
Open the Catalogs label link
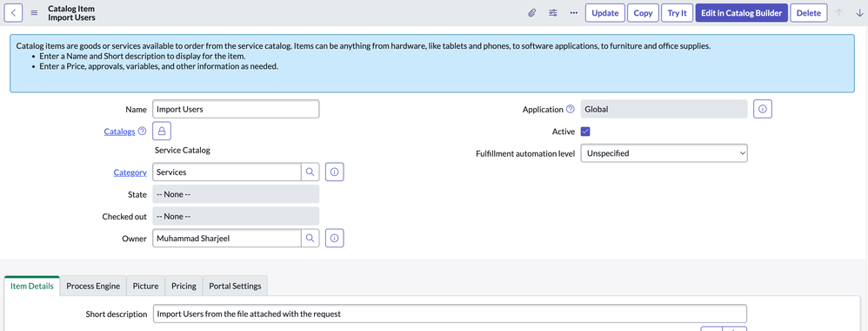point(119,132)
